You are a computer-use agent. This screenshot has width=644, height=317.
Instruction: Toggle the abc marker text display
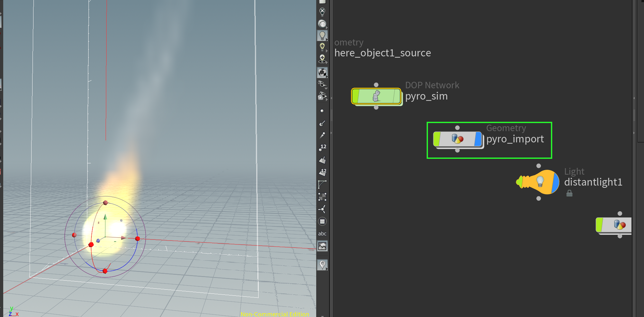coord(322,234)
